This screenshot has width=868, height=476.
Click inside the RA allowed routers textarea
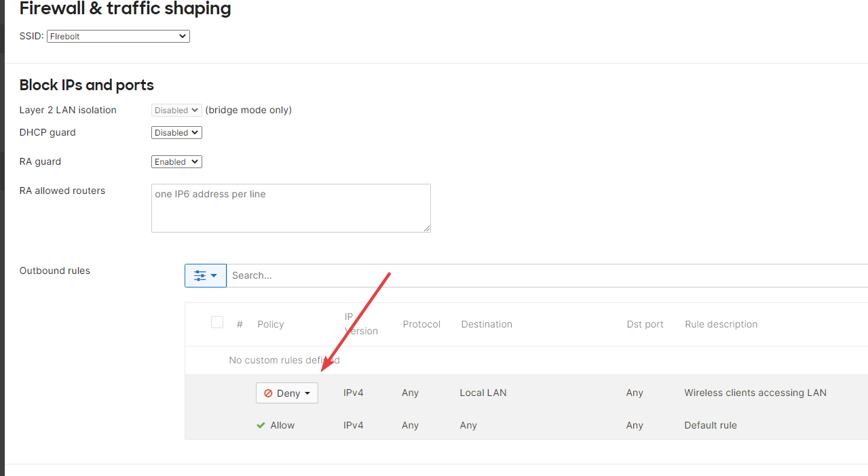coord(290,207)
